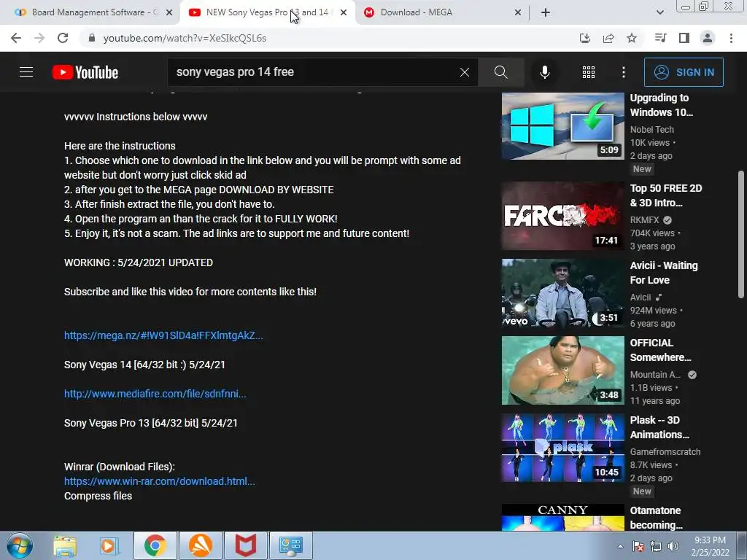Click the SIGN IN button

pos(684,72)
